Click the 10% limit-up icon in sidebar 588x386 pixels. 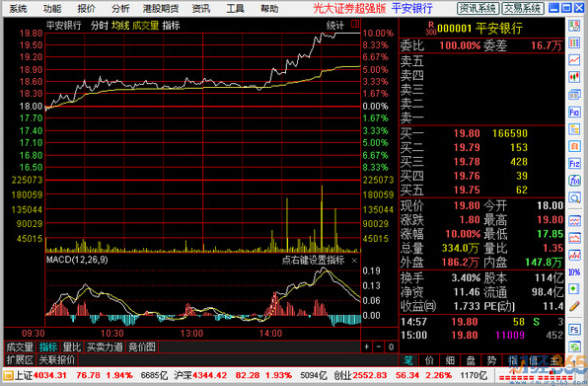[x=574, y=271]
